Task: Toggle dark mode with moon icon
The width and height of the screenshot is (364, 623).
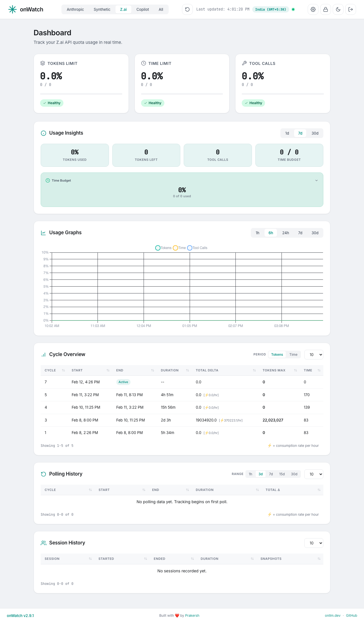Action: click(x=338, y=9)
